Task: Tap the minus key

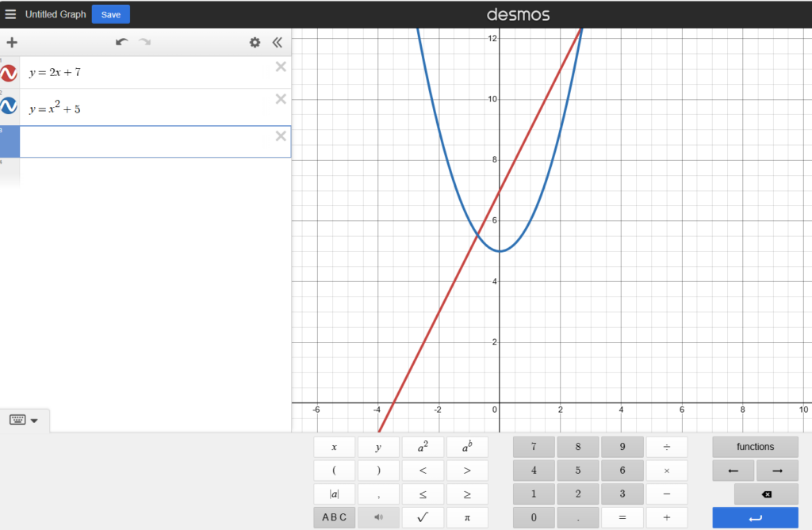Action: [x=666, y=494]
